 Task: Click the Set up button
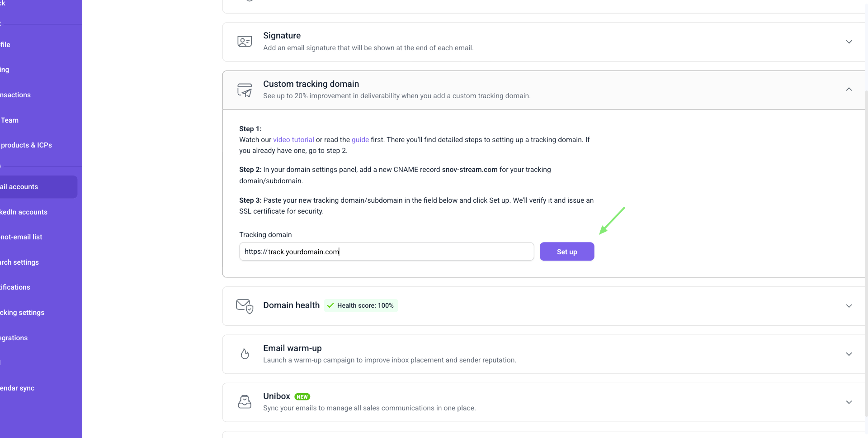pos(567,252)
